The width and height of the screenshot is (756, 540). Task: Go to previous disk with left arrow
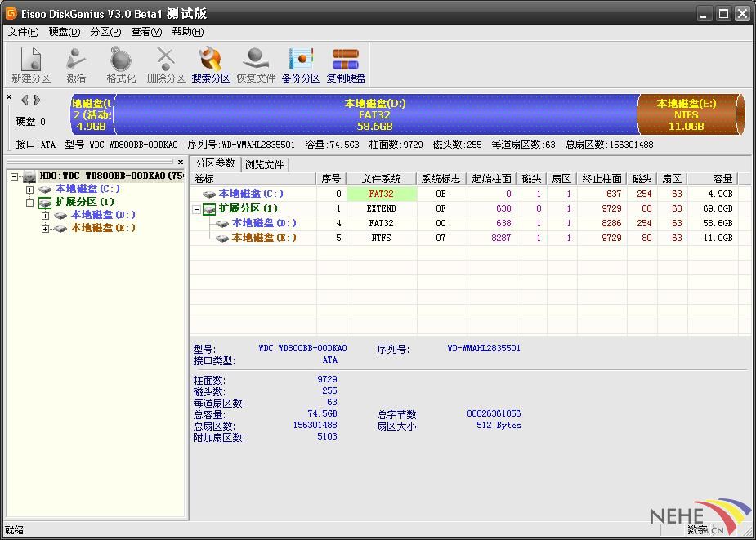pyautogui.click(x=25, y=100)
